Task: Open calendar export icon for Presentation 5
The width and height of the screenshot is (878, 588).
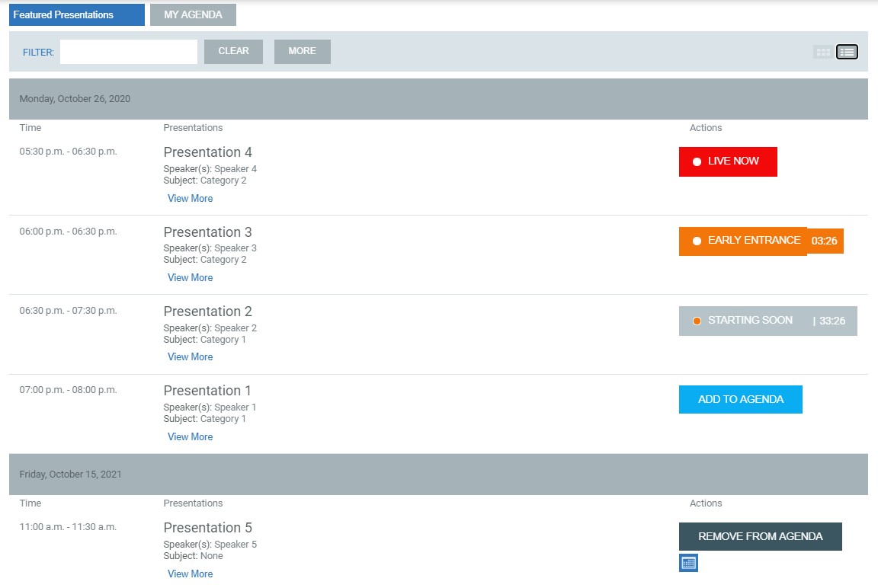Action: coord(688,563)
